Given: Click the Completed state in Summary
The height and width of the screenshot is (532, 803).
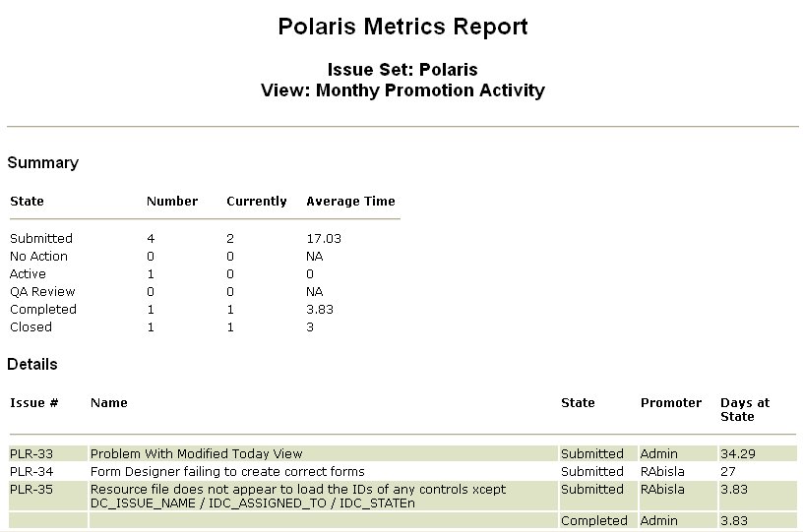Looking at the screenshot, I should pyautogui.click(x=43, y=310).
